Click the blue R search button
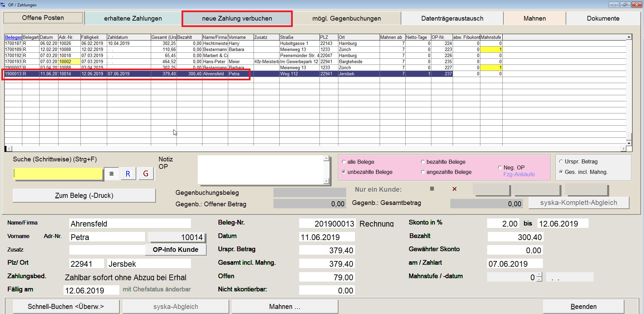Screen dimensions: 644x314 pos(128,174)
